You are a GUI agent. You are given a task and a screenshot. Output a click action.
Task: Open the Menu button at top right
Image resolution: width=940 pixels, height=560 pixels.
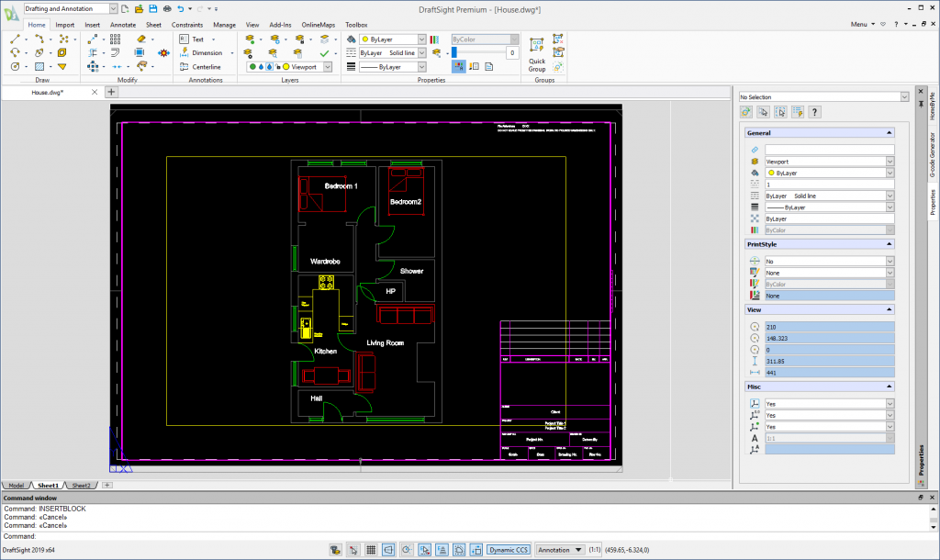861,25
